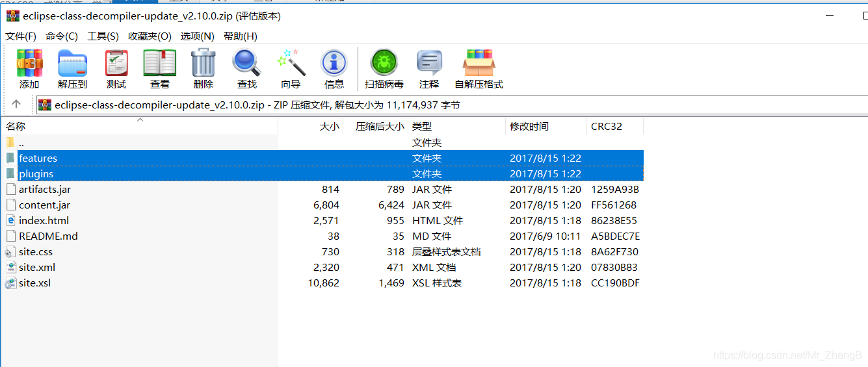
Task: Select content.jar file name
Action: pos(44,205)
